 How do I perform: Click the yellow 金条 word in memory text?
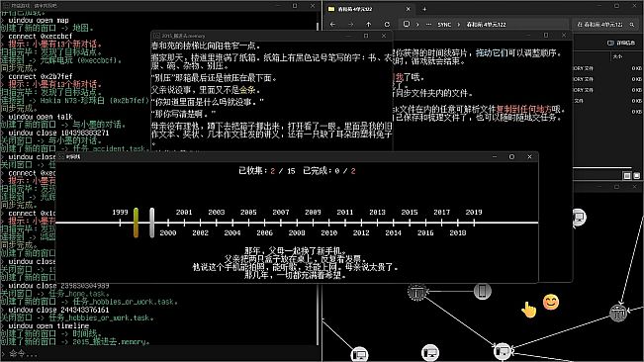(x=247, y=89)
